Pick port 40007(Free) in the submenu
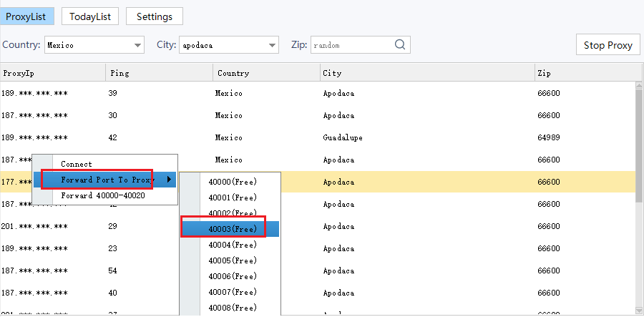The width and height of the screenshot is (644, 317). (x=232, y=292)
